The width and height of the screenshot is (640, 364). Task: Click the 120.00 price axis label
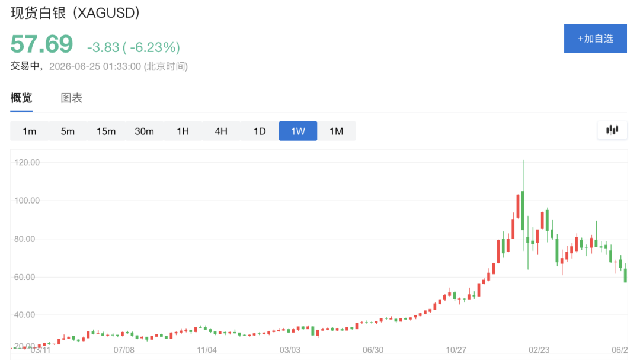pyautogui.click(x=27, y=162)
